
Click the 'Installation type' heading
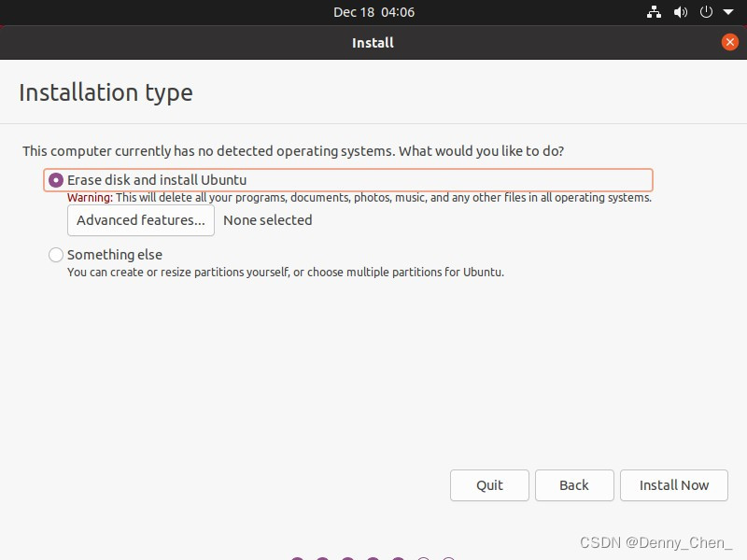point(106,92)
